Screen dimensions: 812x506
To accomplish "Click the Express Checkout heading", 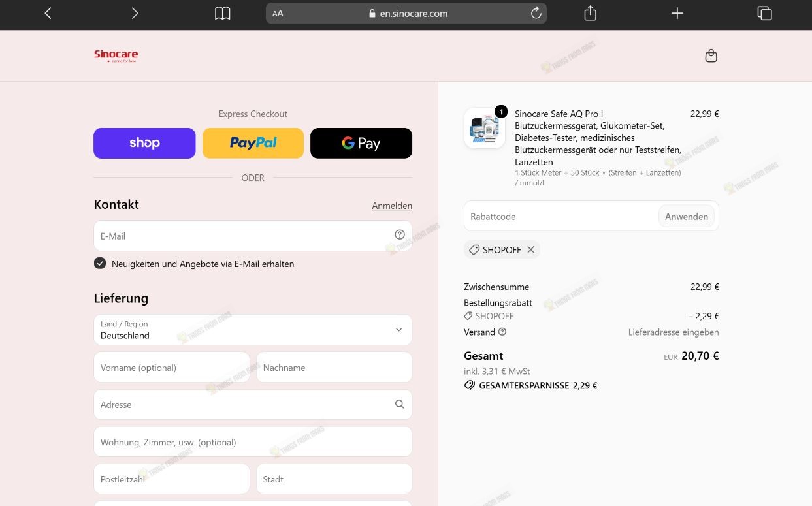I will 253,114.
